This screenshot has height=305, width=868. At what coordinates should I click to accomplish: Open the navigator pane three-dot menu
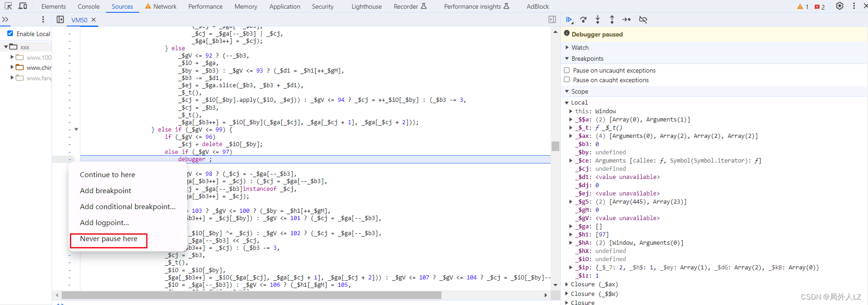click(x=43, y=20)
